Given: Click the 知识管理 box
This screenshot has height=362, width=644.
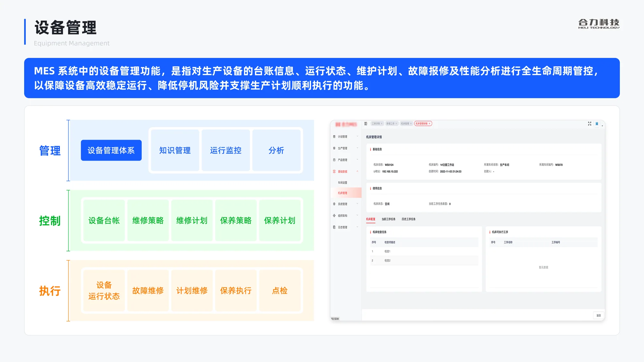Looking at the screenshot, I should pyautogui.click(x=175, y=150).
